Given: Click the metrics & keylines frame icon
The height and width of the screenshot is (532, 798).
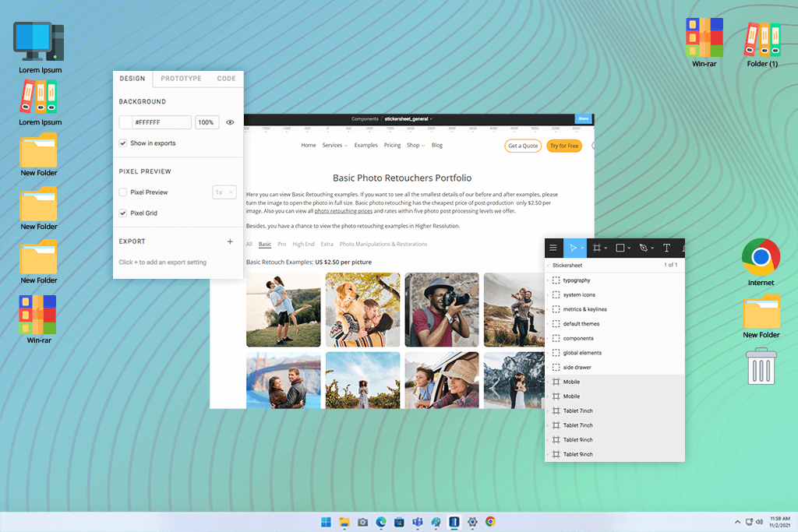Looking at the screenshot, I should [556, 309].
